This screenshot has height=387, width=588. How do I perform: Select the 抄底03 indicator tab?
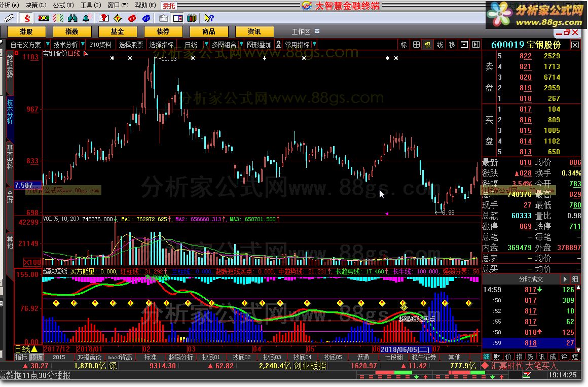tap(272, 357)
